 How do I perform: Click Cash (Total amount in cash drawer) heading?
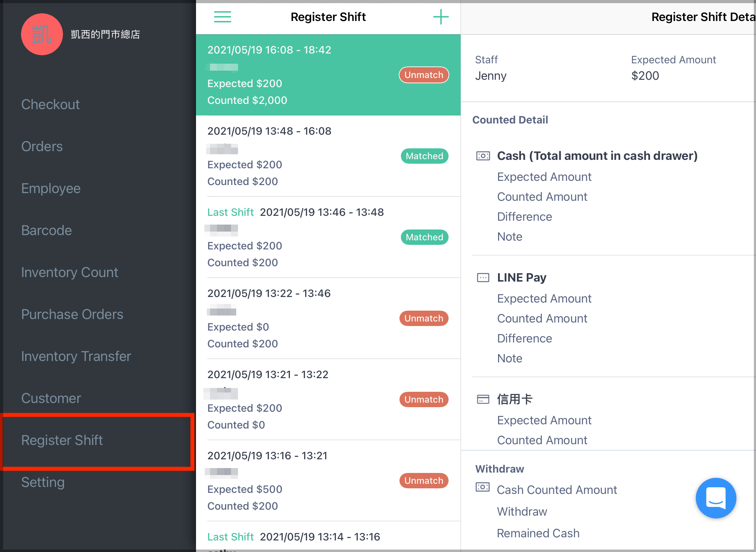597,156
